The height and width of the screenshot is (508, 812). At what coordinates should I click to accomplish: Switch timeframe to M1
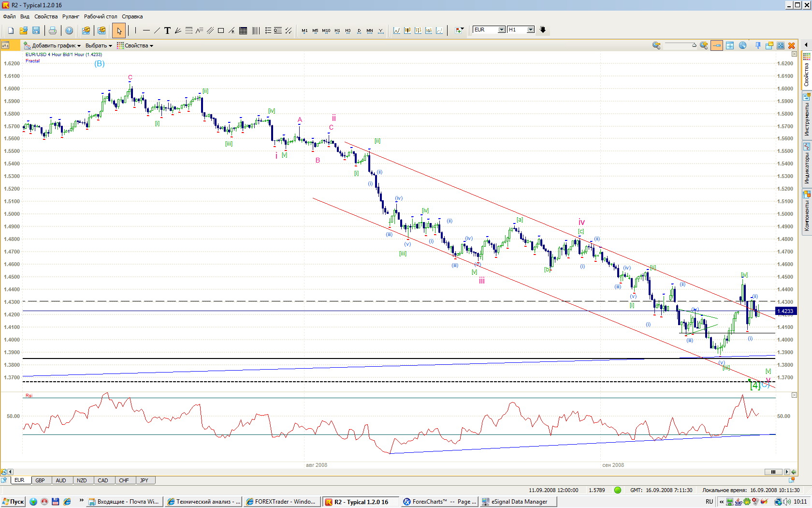point(304,30)
